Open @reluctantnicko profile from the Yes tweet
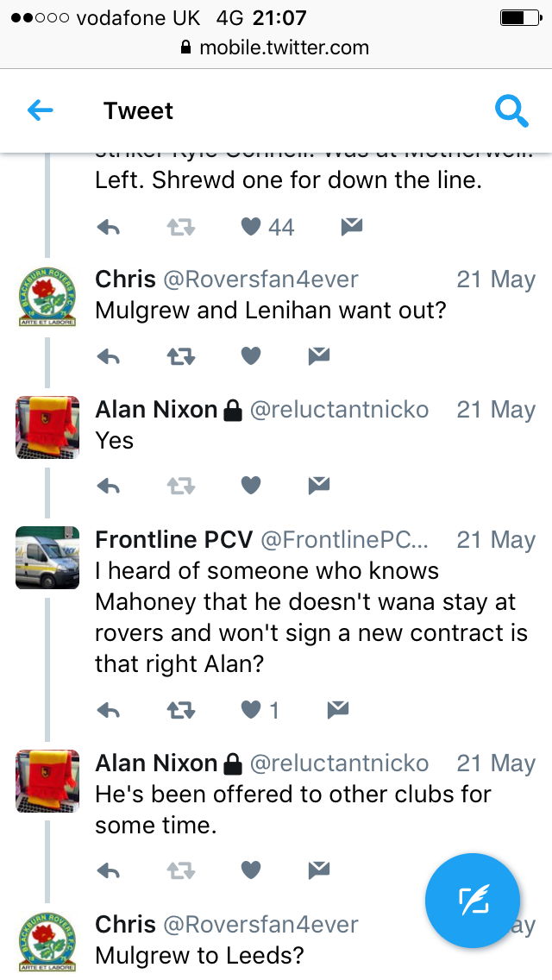Image resolution: width=552 pixels, height=980 pixels. point(339,410)
